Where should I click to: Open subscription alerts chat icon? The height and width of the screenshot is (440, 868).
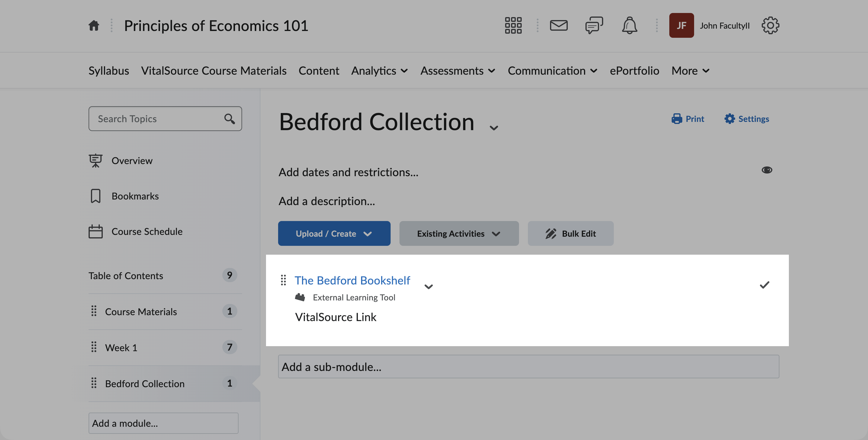[x=594, y=26]
